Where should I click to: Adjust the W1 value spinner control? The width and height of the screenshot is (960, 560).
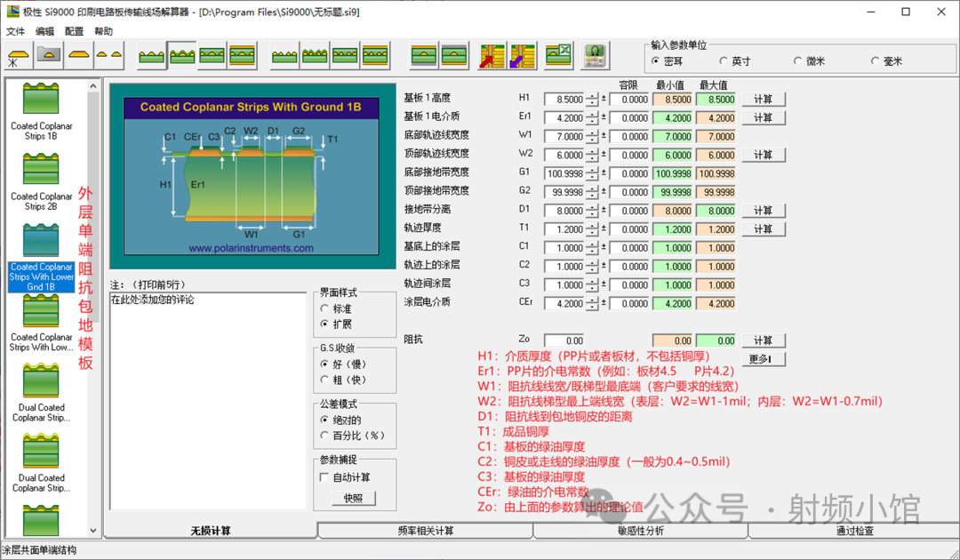click(593, 137)
